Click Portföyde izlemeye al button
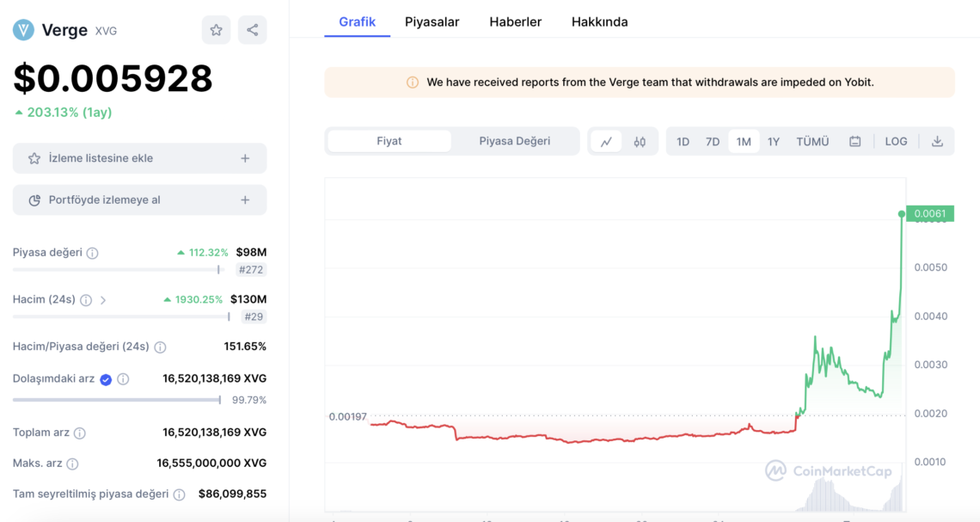Image resolution: width=980 pixels, height=522 pixels. click(x=139, y=200)
